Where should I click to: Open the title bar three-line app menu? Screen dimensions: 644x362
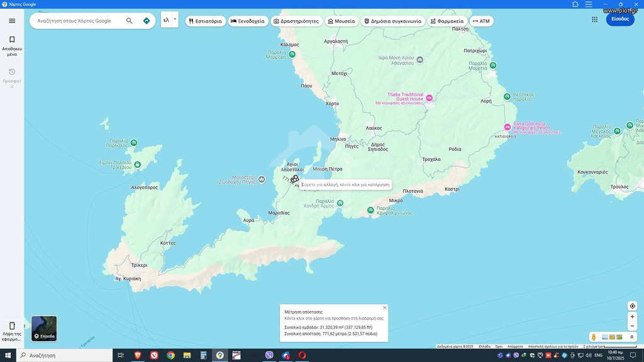(x=589, y=4)
